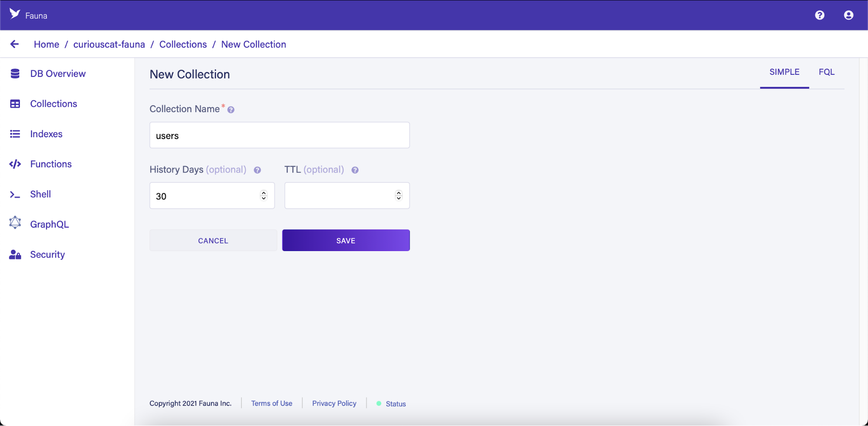Click the Collection Name input field

[279, 135]
